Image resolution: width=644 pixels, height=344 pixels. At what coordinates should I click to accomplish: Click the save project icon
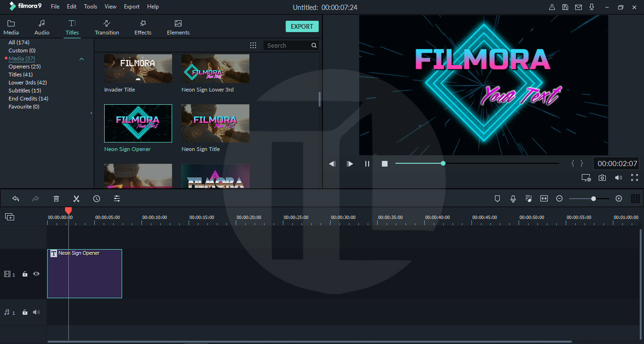[565, 7]
